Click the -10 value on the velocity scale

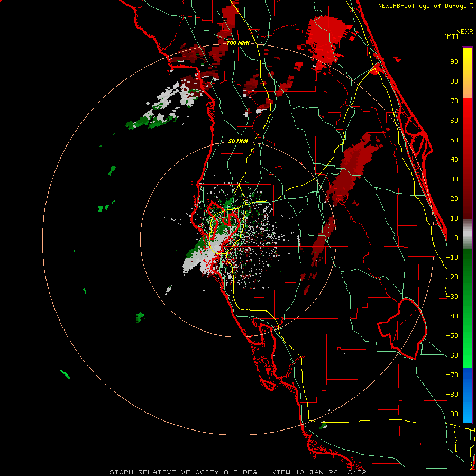click(452, 258)
